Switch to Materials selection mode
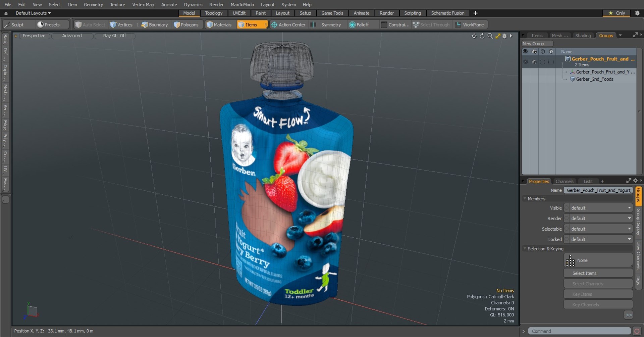Viewport: 644px width, 337px height. click(219, 25)
